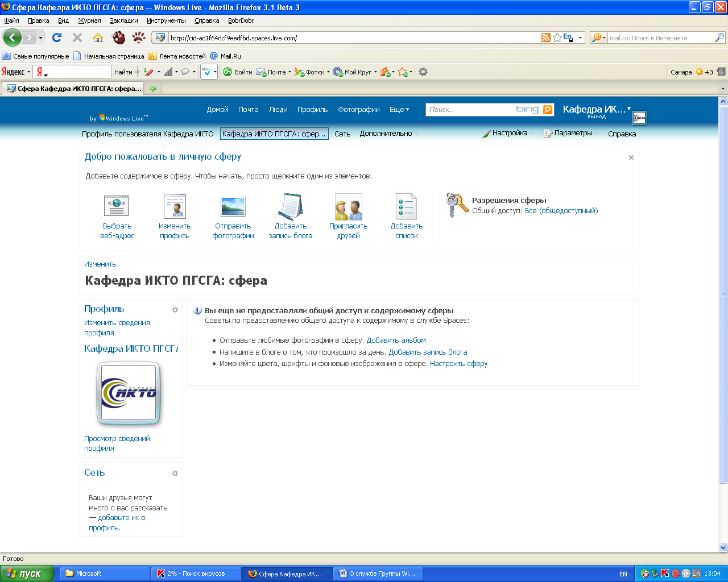Expand the Еще dropdown in header
The height and width of the screenshot is (582, 728).
click(399, 110)
